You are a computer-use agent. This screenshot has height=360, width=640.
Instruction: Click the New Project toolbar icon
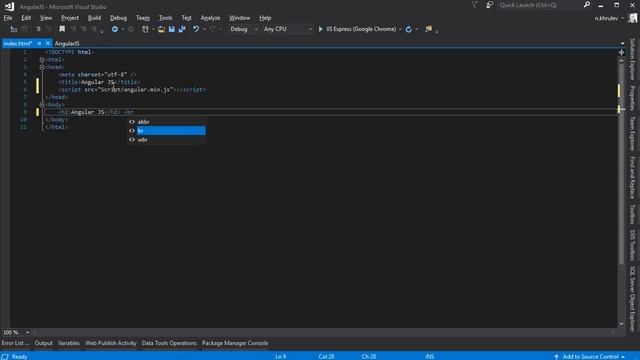(145, 29)
